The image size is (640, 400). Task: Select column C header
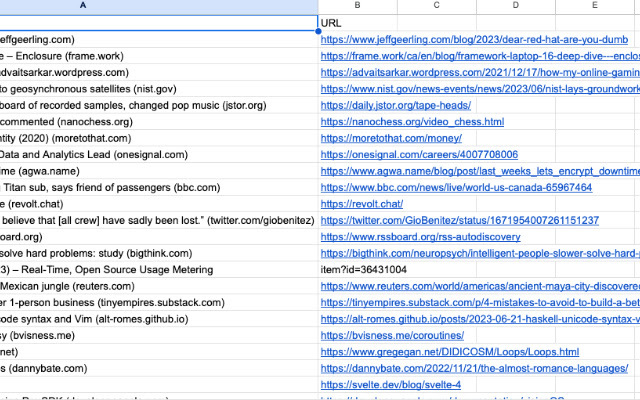(x=437, y=5)
